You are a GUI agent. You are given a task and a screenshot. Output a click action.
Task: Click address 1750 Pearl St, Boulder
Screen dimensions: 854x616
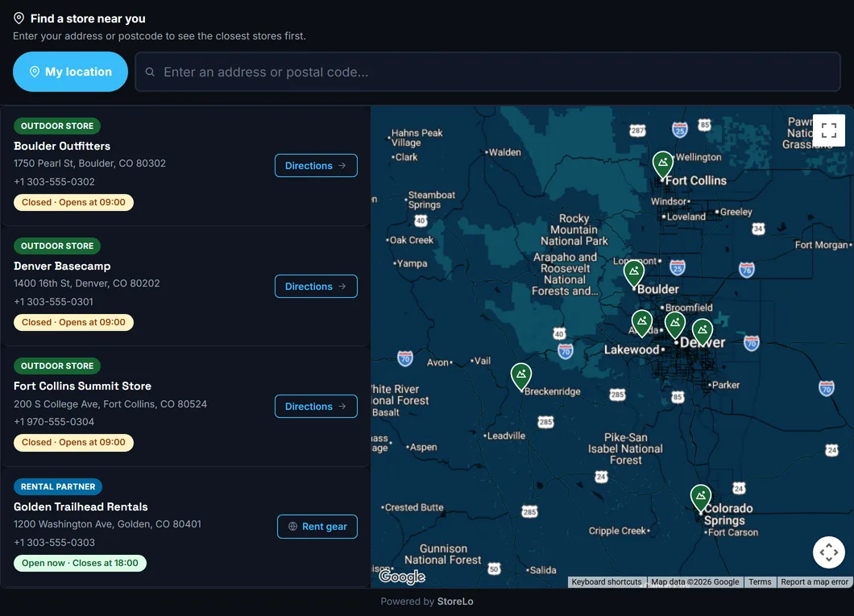pos(90,163)
